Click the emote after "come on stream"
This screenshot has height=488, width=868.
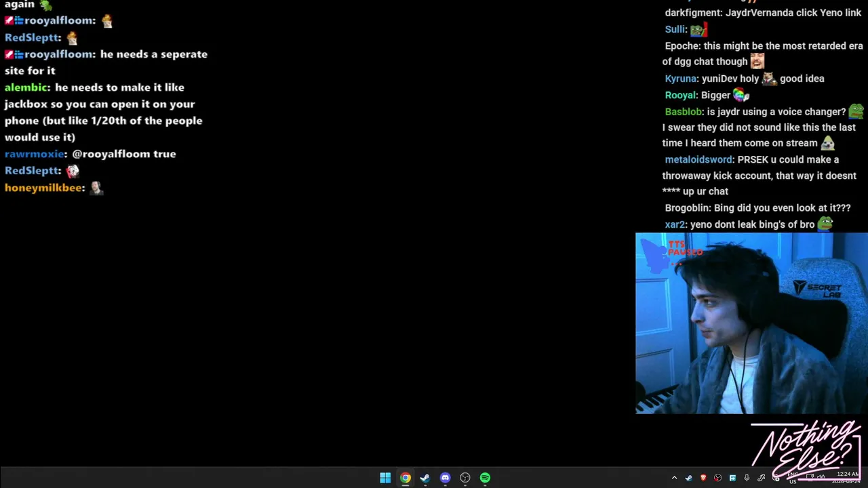click(827, 143)
